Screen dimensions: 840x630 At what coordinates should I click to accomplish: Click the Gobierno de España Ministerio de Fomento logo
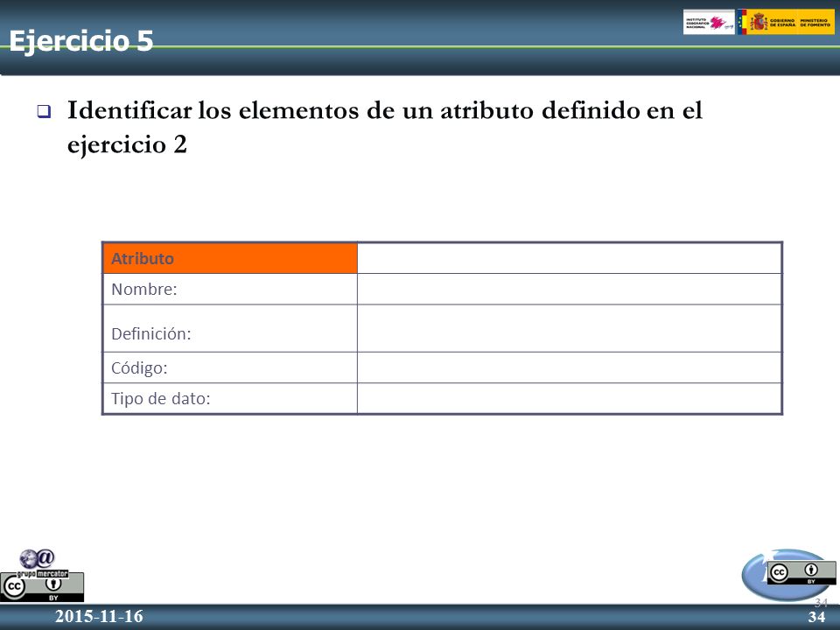pyautogui.click(x=786, y=22)
